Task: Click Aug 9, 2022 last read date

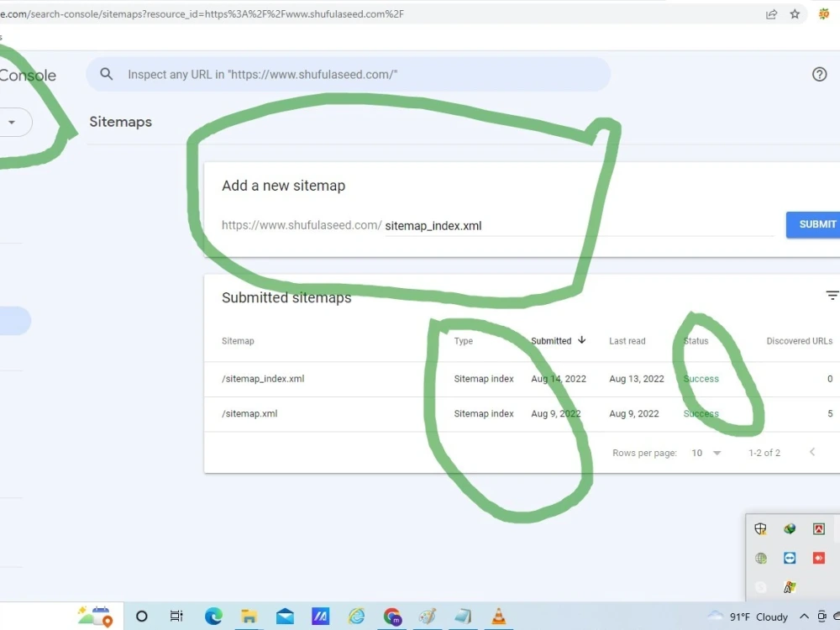Action: pyautogui.click(x=633, y=413)
